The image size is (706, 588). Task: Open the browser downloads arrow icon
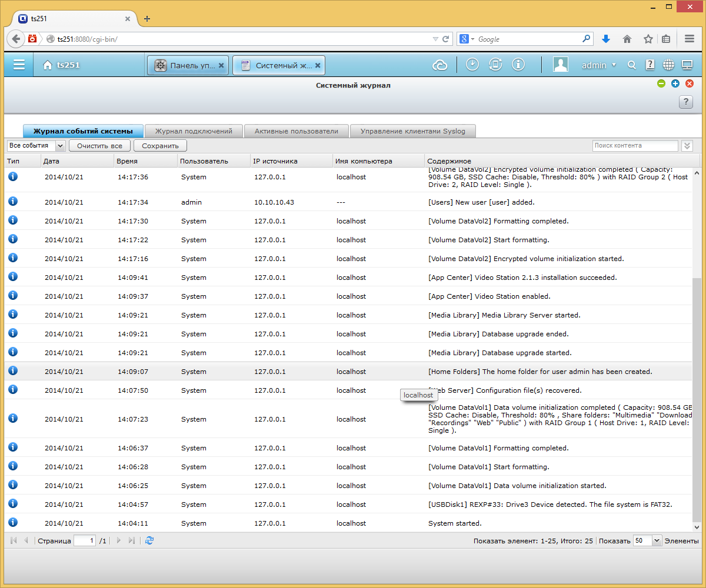(x=606, y=39)
